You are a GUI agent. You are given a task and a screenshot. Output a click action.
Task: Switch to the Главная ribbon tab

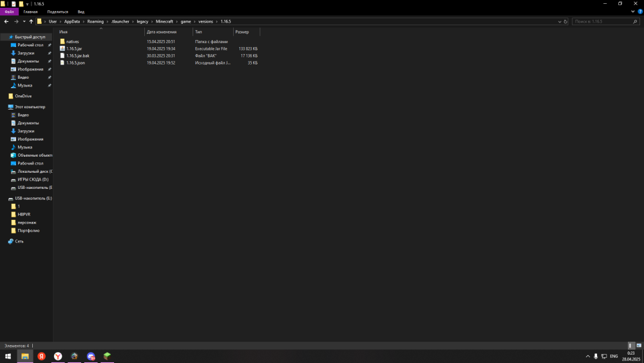click(30, 12)
